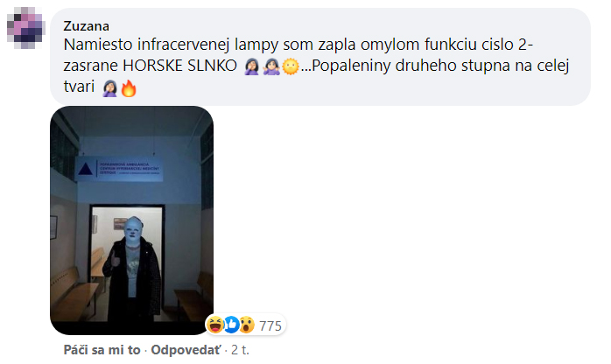
Task: Click the 'Páči sa mi to' link
Action: click(x=102, y=350)
